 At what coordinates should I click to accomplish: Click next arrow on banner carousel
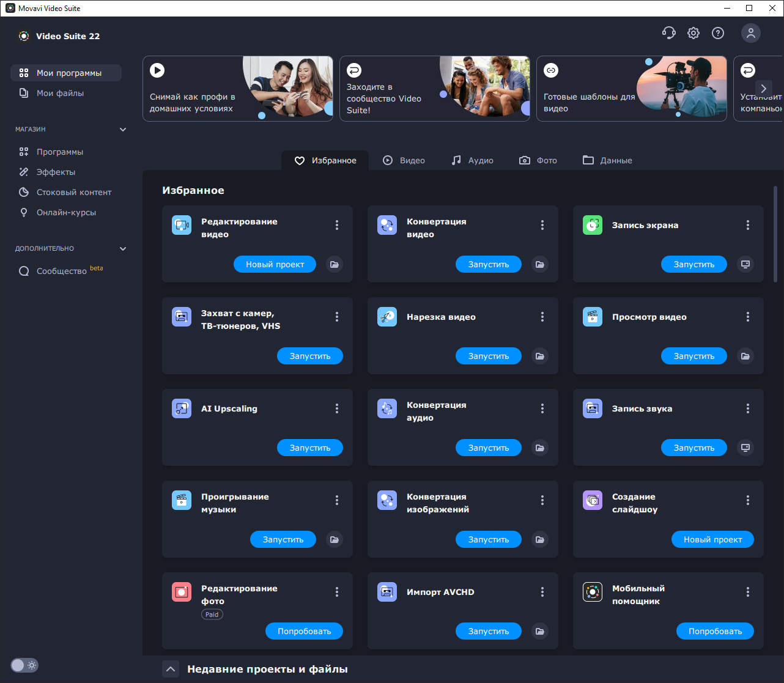[763, 89]
